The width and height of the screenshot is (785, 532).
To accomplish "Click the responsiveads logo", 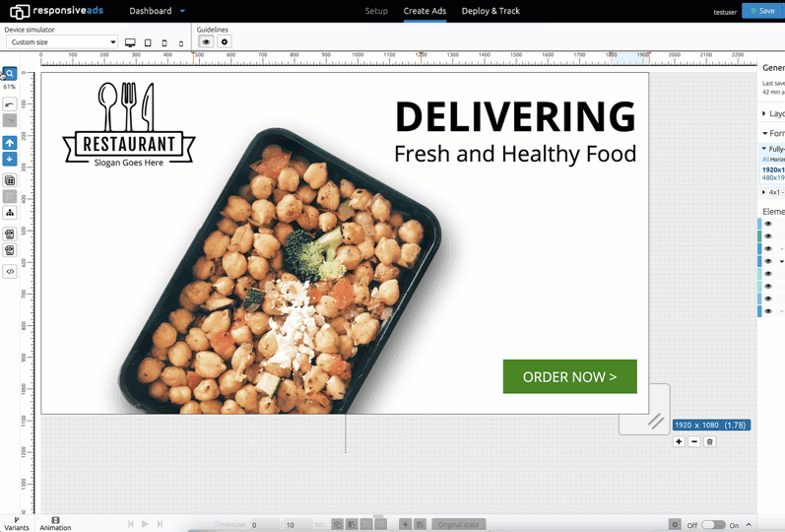I will [x=56, y=11].
